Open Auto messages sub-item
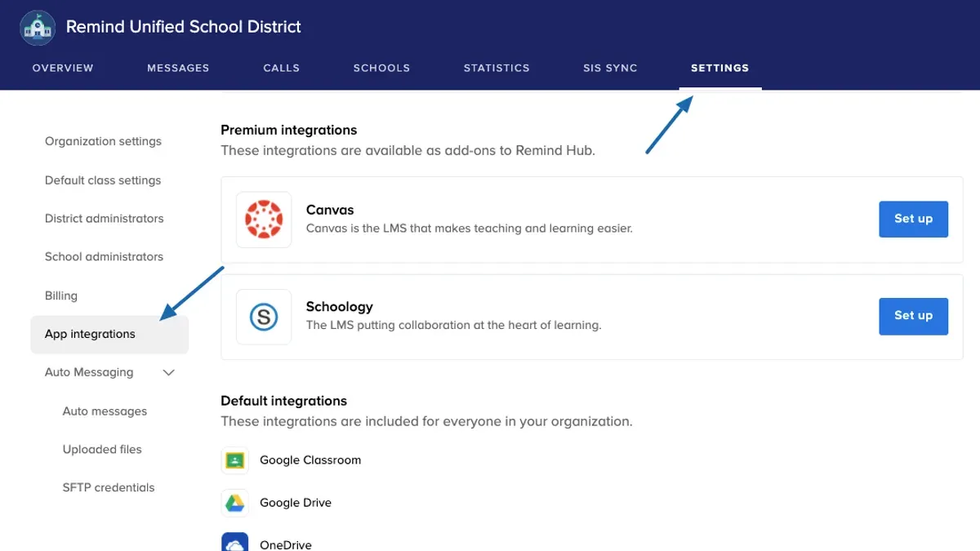 click(105, 411)
